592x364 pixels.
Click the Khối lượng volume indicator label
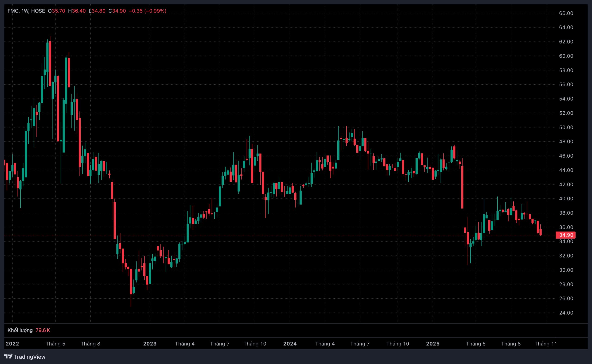coord(20,330)
